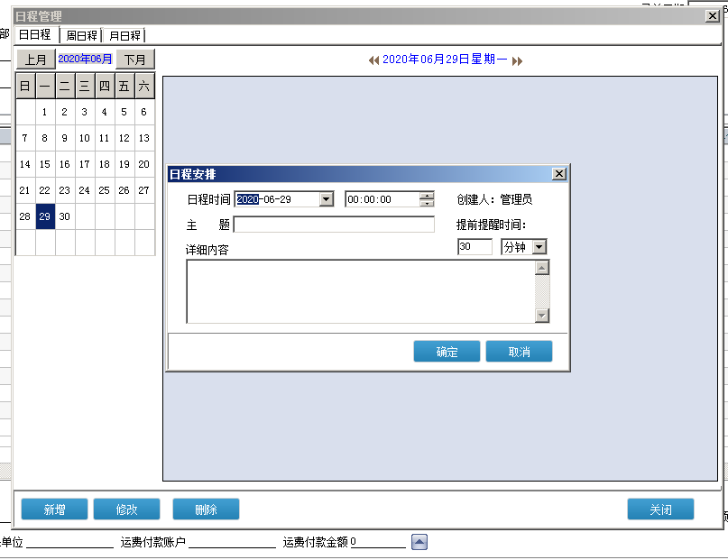Screen dimensions: 728x560
Task: Close the 日程安排 dialog with X
Action: (x=559, y=173)
